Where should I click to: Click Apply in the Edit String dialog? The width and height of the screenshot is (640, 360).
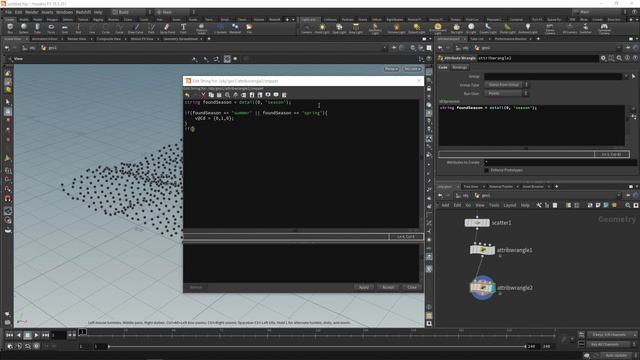364,287
